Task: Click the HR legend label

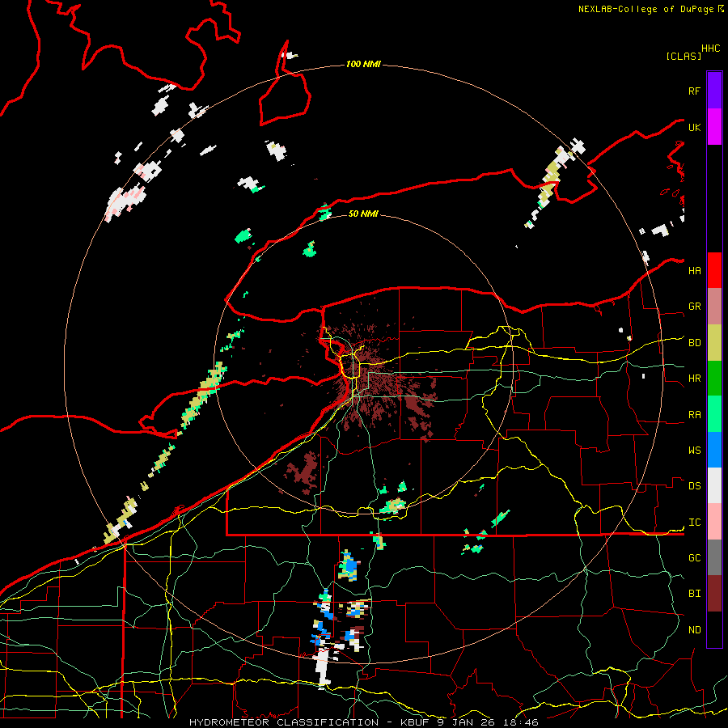Action: (695, 379)
